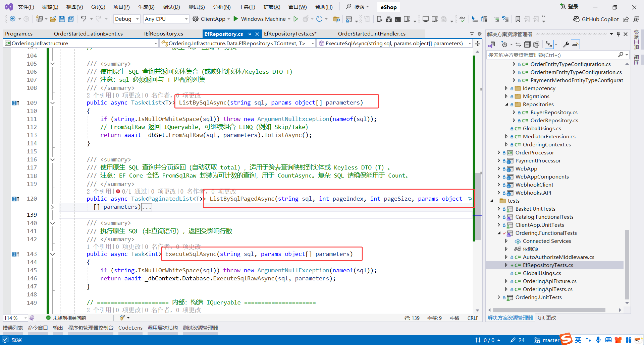644x345 pixels.
Task: Click the gear icon on the document tab strip
Action: click(x=480, y=34)
